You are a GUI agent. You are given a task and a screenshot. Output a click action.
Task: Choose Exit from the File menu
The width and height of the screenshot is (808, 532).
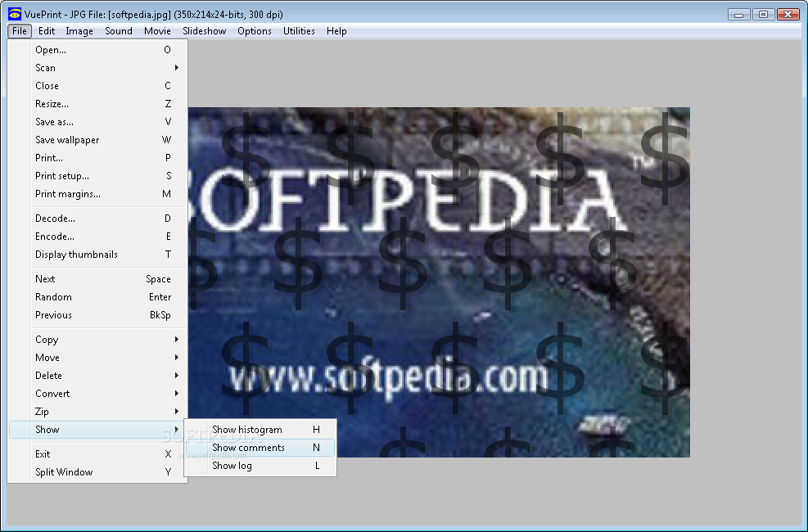(98, 454)
